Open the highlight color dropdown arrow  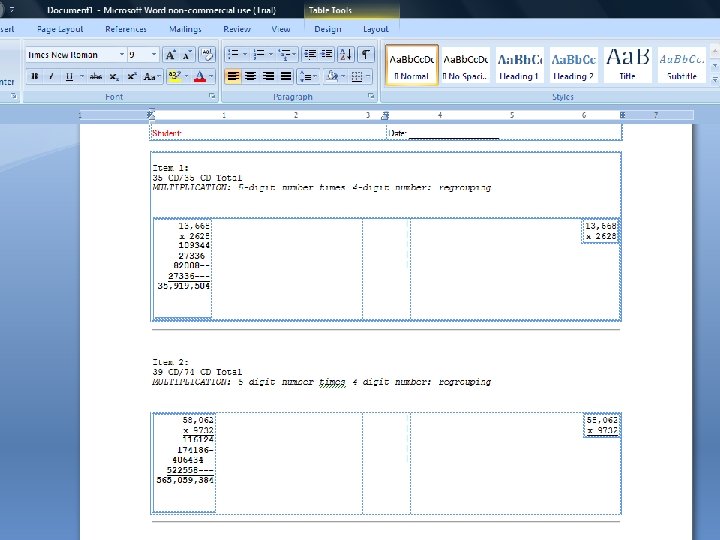pos(186,76)
